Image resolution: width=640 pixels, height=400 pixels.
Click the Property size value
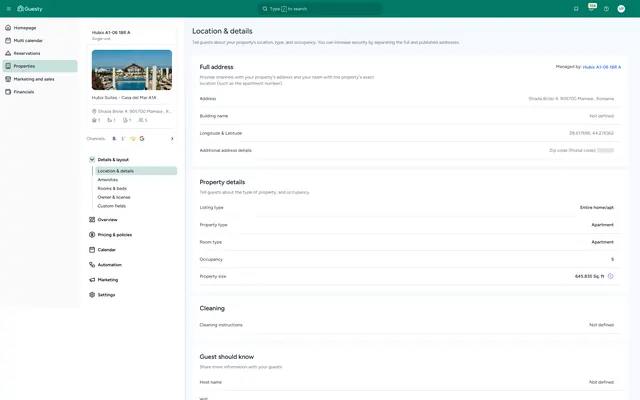coord(589,276)
